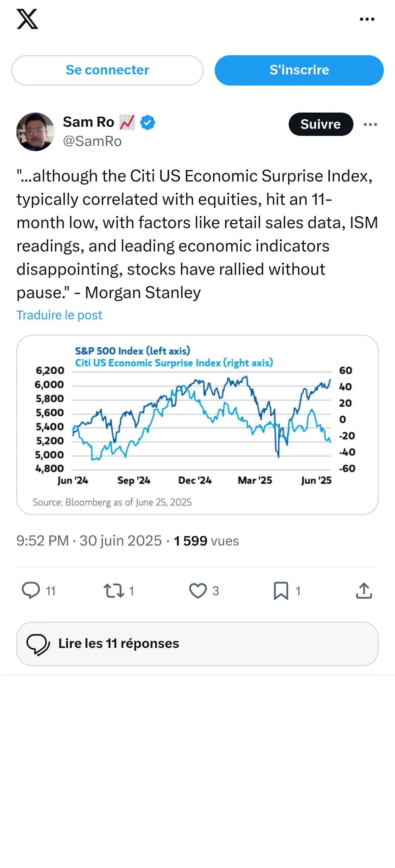Click the share upload icon

pyautogui.click(x=364, y=590)
